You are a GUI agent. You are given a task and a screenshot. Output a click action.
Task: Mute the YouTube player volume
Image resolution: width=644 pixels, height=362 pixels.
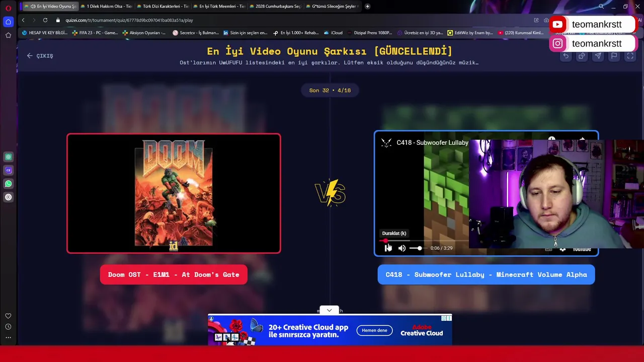402,248
